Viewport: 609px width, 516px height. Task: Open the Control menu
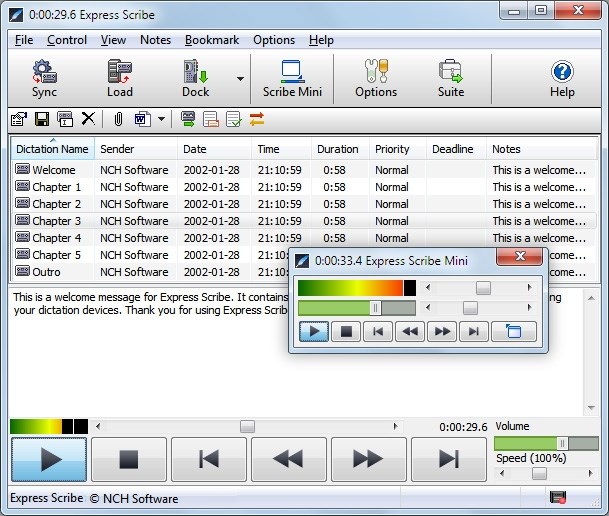coord(67,40)
